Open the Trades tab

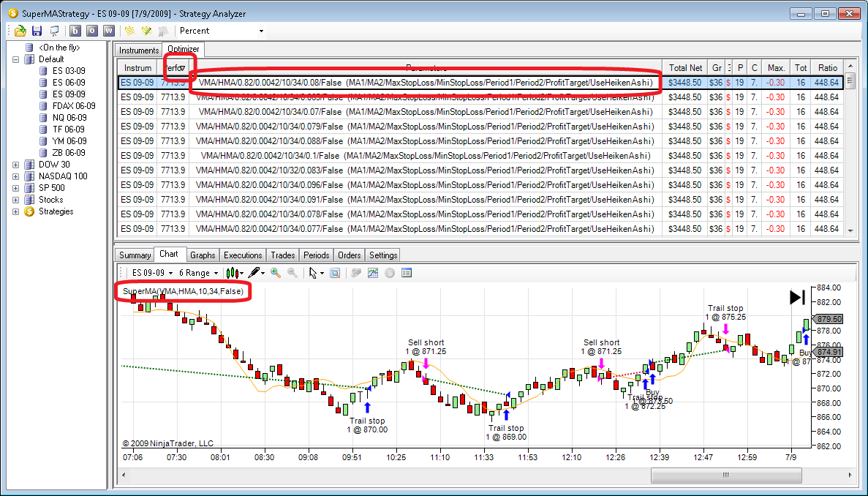[282, 255]
